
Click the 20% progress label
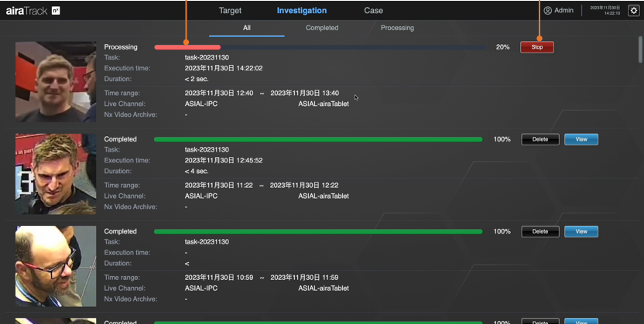coord(502,47)
